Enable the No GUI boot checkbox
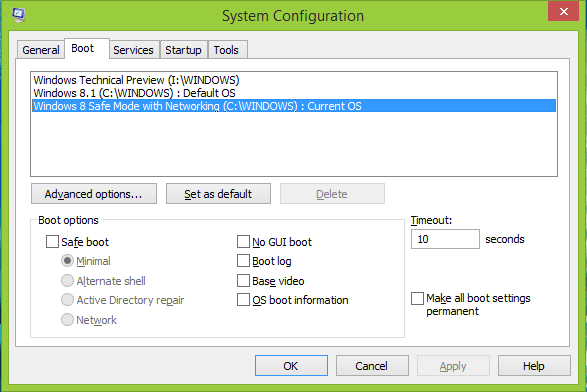The image size is (587, 392). point(243,241)
